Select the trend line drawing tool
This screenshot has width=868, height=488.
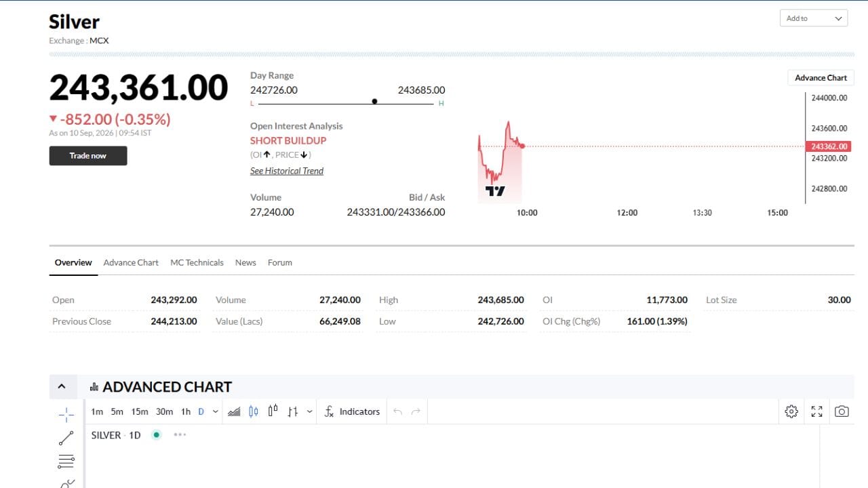click(x=66, y=438)
